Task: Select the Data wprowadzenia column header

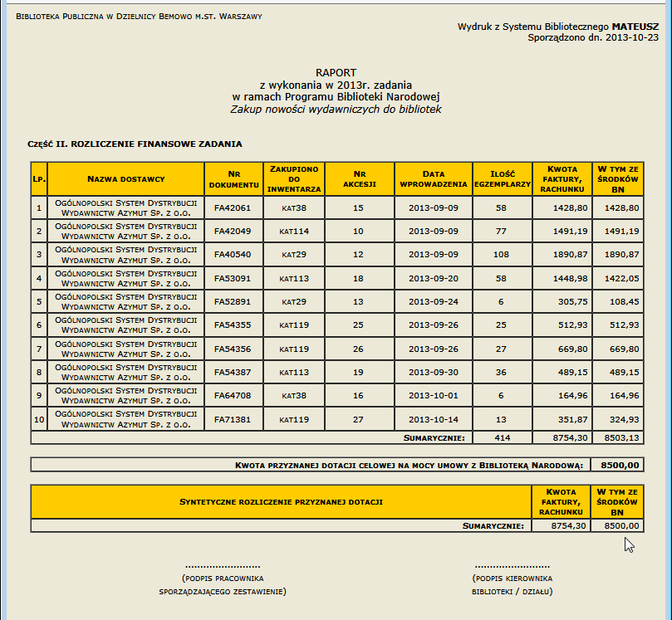Action: [x=434, y=179]
